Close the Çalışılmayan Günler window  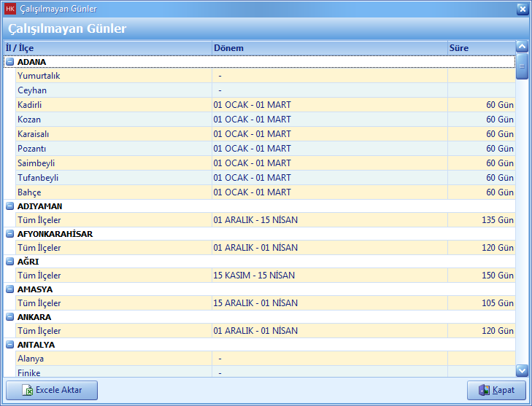tap(522, 9)
